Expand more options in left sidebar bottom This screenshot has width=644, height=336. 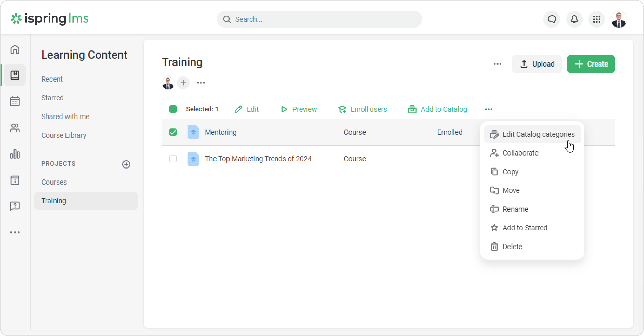tap(15, 232)
